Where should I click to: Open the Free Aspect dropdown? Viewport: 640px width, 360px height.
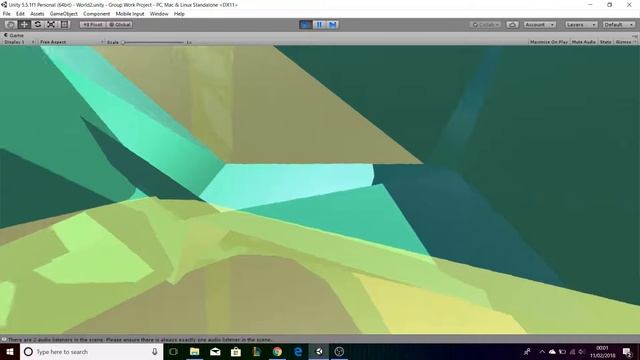(x=71, y=42)
